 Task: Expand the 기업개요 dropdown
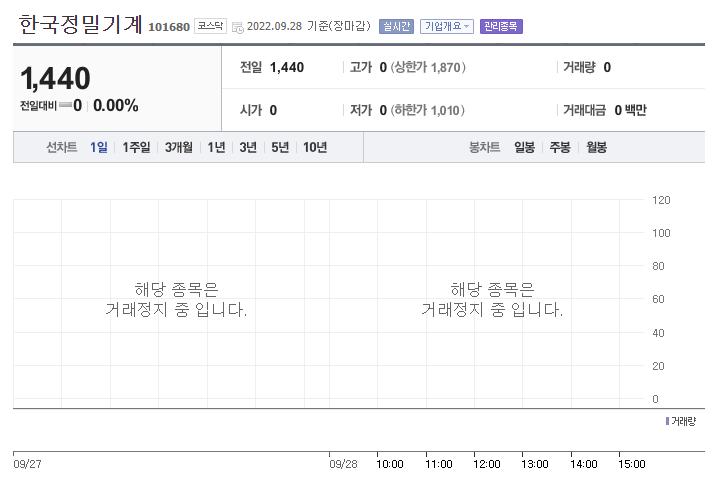[x=446, y=27]
